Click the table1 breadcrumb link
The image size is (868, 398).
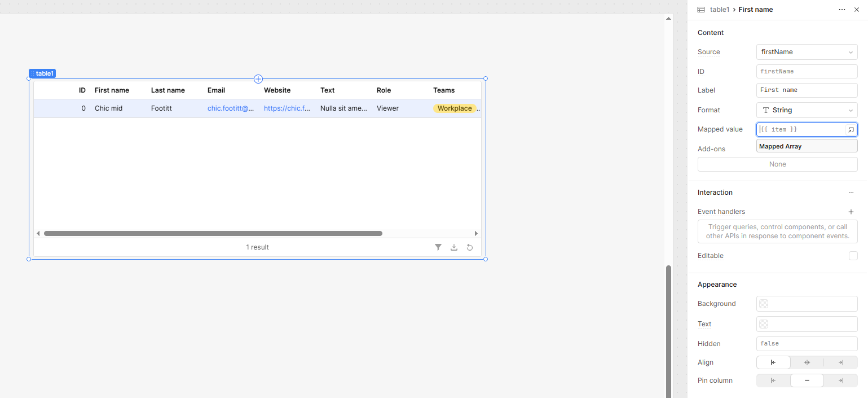(720, 10)
